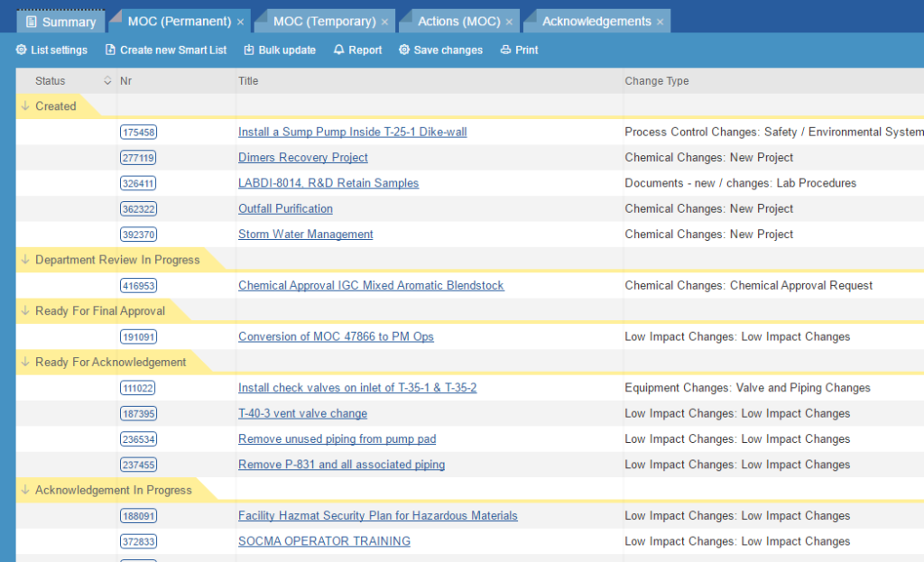
Task: Collapse Department Review In Progress group
Action: tap(25, 260)
